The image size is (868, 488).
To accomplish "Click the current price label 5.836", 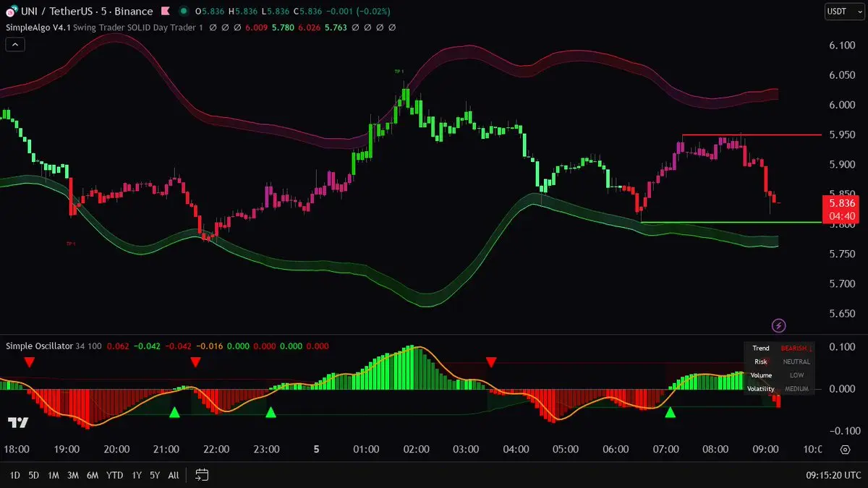I will pyautogui.click(x=843, y=203).
